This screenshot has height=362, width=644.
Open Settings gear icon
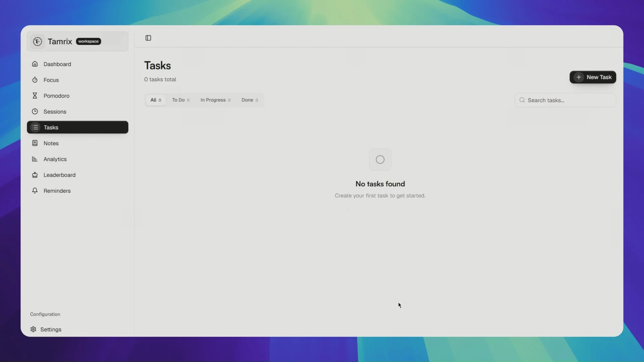pyautogui.click(x=33, y=329)
